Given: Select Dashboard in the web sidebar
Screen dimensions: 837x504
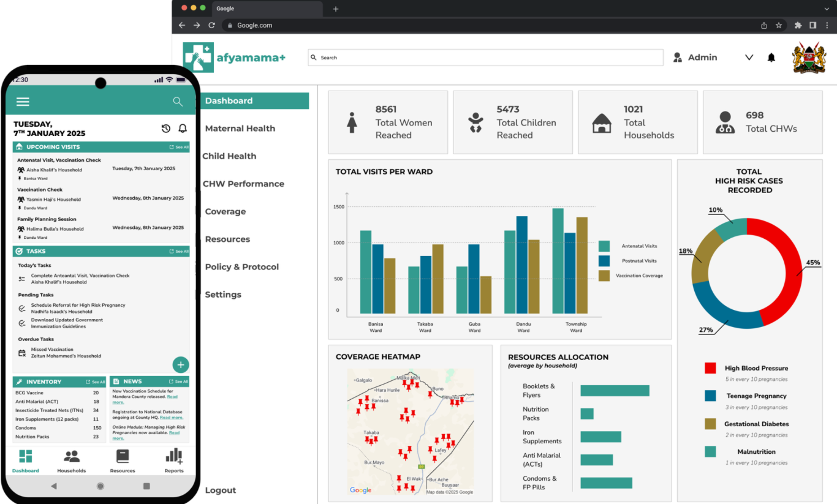Looking at the screenshot, I should pos(254,101).
